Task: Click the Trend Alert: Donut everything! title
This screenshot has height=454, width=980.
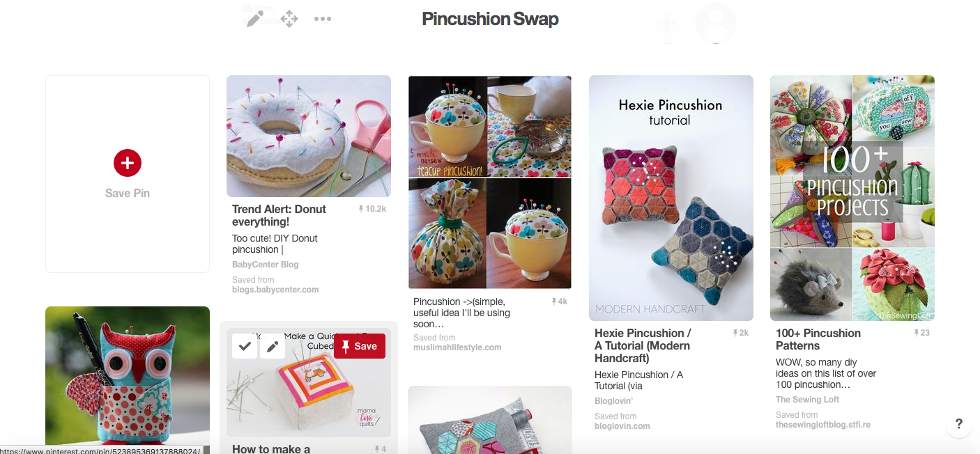Action: point(279,215)
